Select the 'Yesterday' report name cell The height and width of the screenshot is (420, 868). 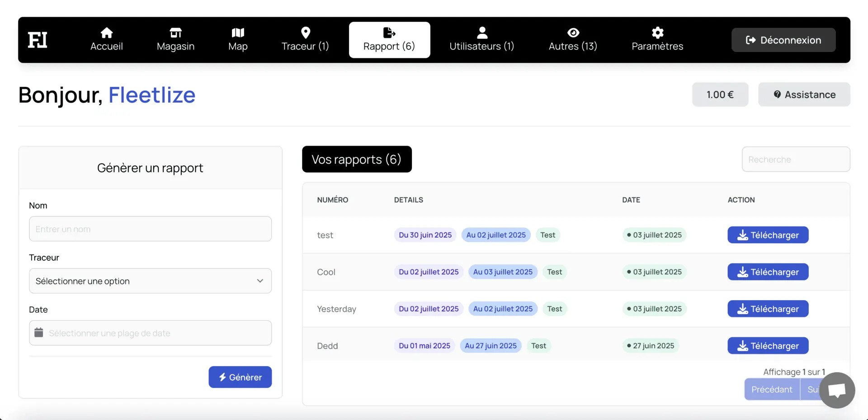[336, 309]
